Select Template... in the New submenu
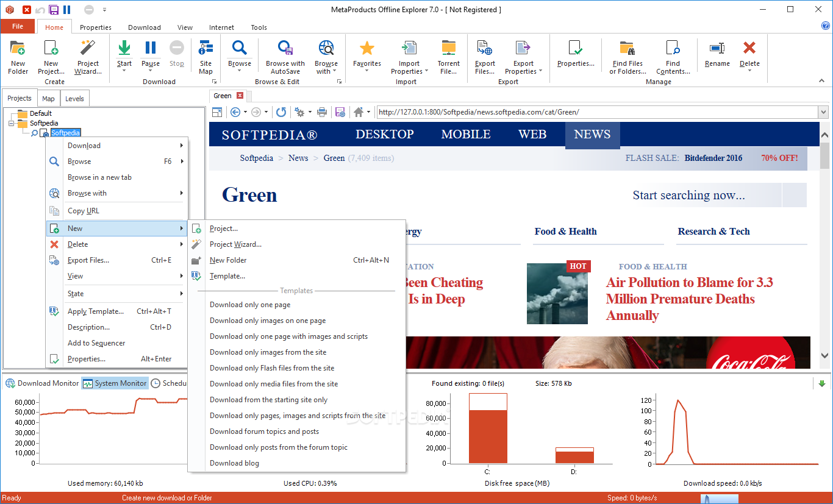Viewport: 833px width, 504px height. point(296,276)
